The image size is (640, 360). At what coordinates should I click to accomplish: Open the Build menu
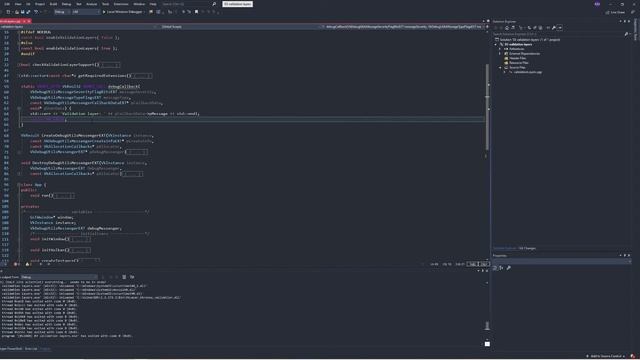click(x=53, y=4)
